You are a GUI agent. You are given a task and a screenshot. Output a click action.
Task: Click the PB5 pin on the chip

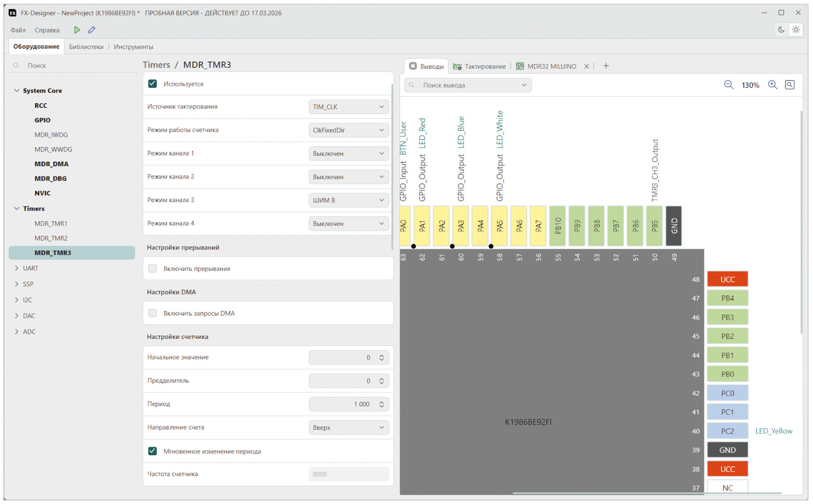[x=655, y=226]
